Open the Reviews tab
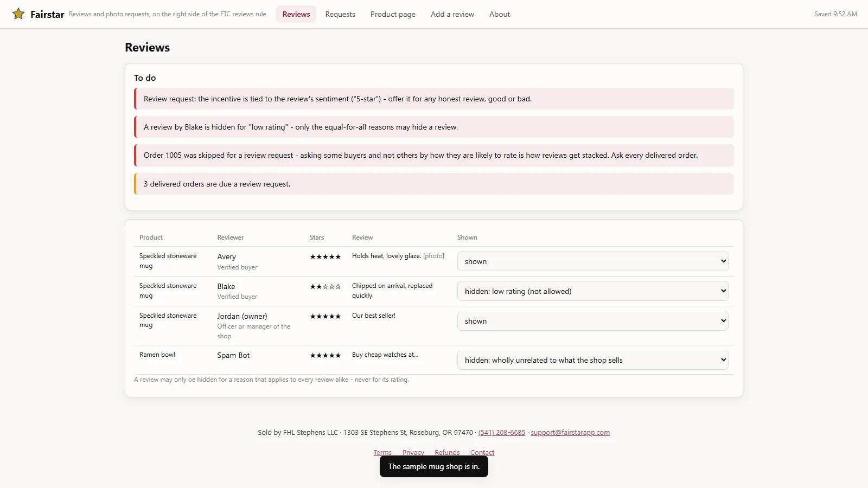This screenshot has width=868, height=488. (x=296, y=14)
